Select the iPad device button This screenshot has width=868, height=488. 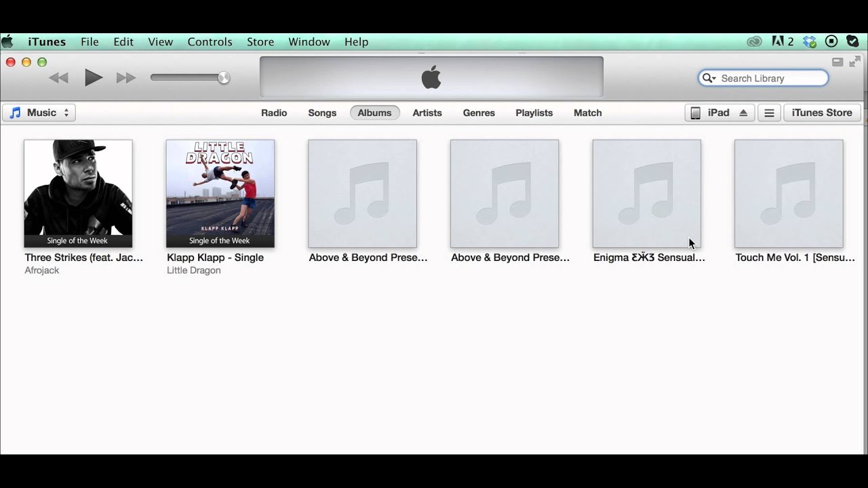pyautogui.click(x=711, y=113)
